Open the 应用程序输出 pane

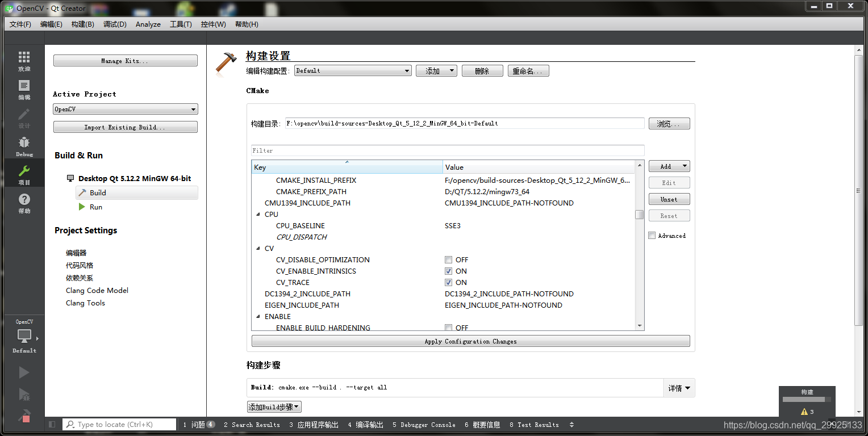[x=314, y=425]
